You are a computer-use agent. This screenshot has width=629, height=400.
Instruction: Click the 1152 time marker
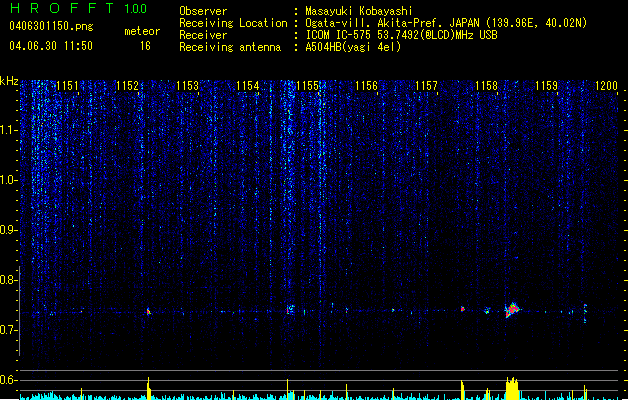[x=127, y=86]
